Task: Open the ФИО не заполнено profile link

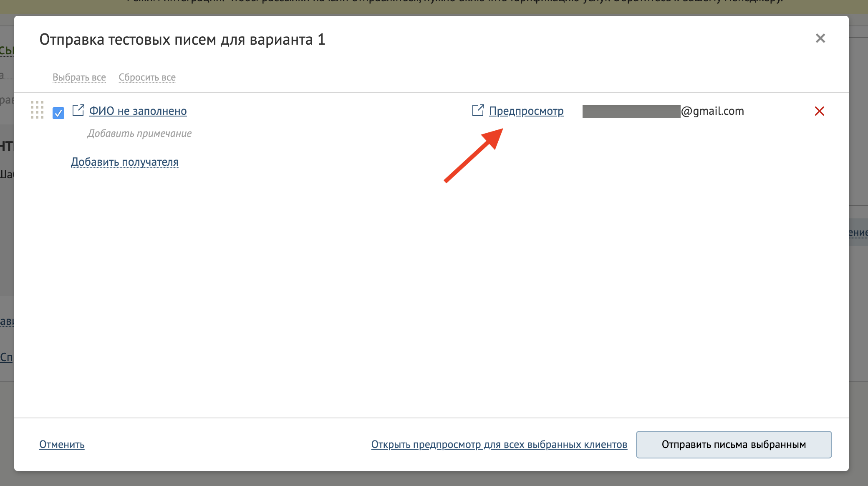Action: [x=138, y=111]
